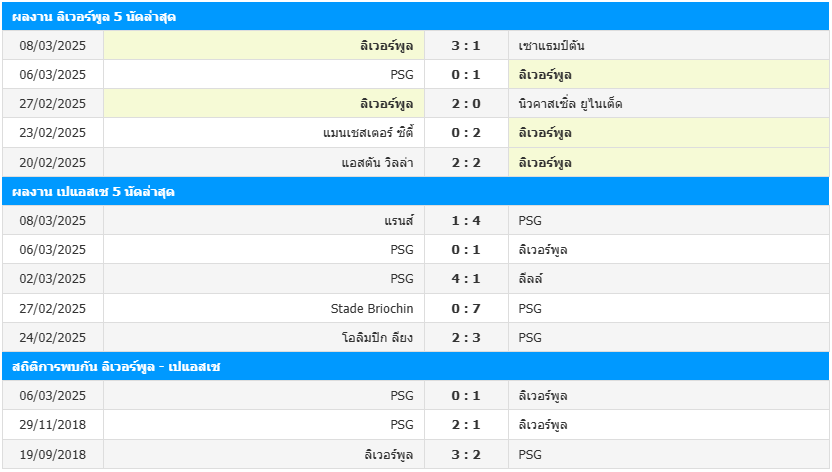Click the สถิติการพบกัน ลิเวอร์พูล - เปแอสเช header
This screenshot has width=832, height=472.
415,366
